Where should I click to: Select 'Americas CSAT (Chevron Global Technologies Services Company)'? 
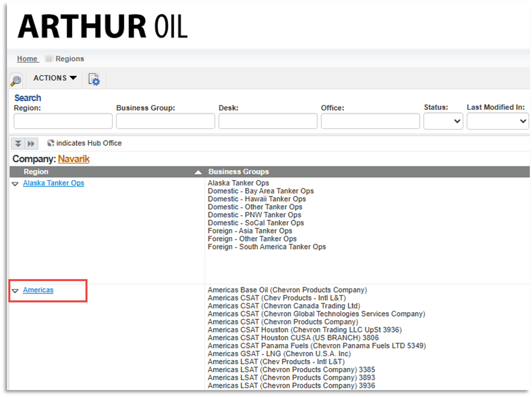coord(316,314)
